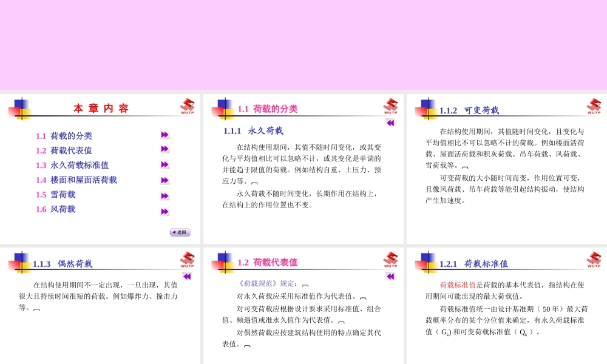Click text 例如爆炸力、撞击力 on 偶然荷载 slide

coord(145,296)
